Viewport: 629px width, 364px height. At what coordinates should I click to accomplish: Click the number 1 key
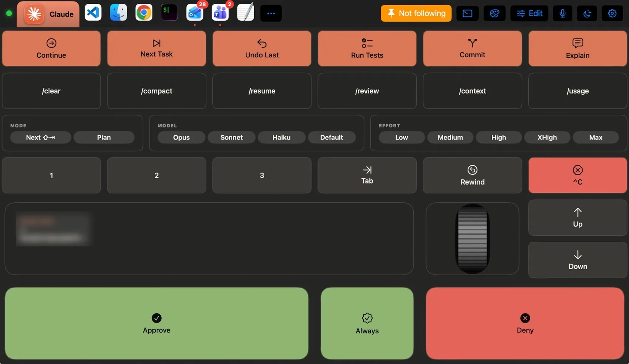coord(51,175)
